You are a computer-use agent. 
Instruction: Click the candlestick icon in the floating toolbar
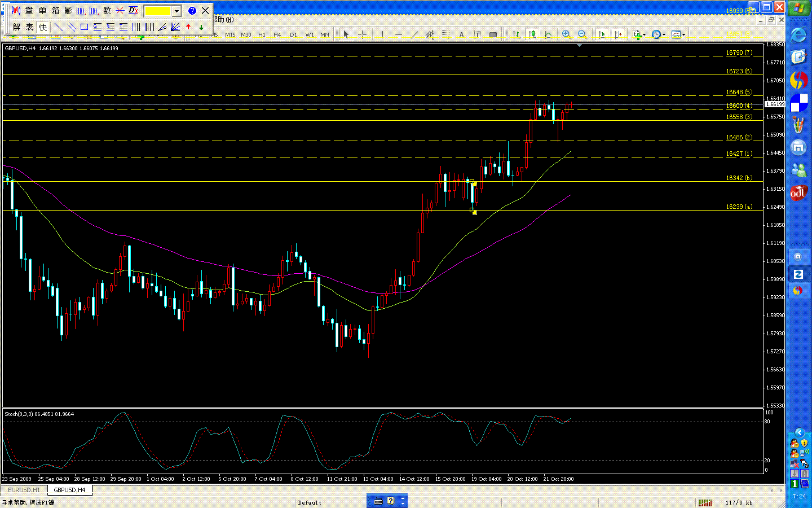pos(16,11)
